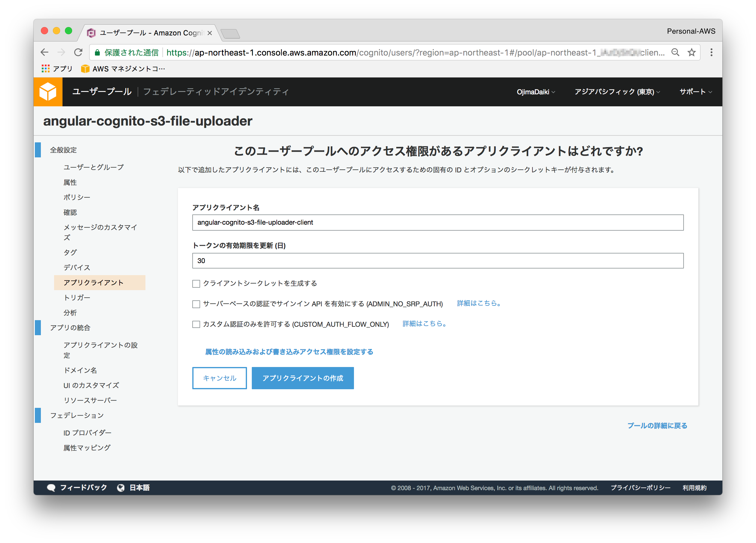Focus the アプリクライアント名 input field
Image resolution: width=756 pixels, height=543 pixels.
tap(438, 223)
